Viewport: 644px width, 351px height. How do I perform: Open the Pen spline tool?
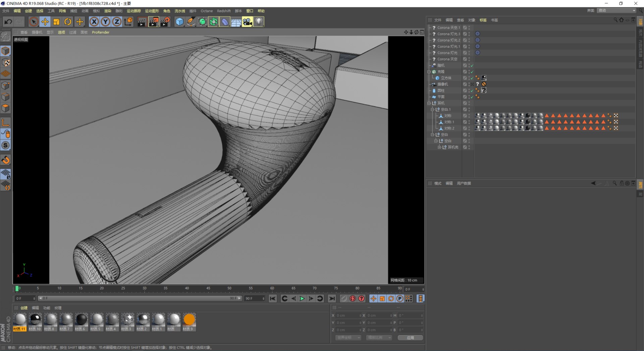tap(191, 22)
